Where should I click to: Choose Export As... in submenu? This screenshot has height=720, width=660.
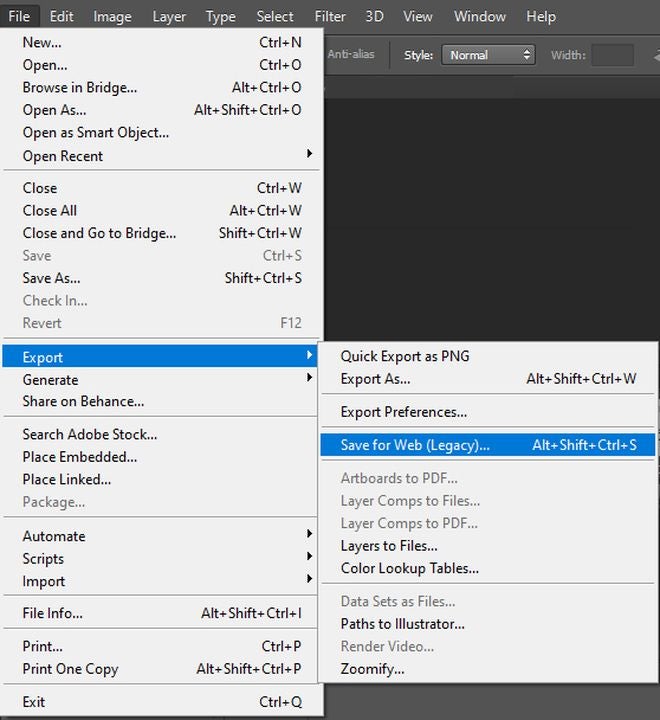coord(488,379)
